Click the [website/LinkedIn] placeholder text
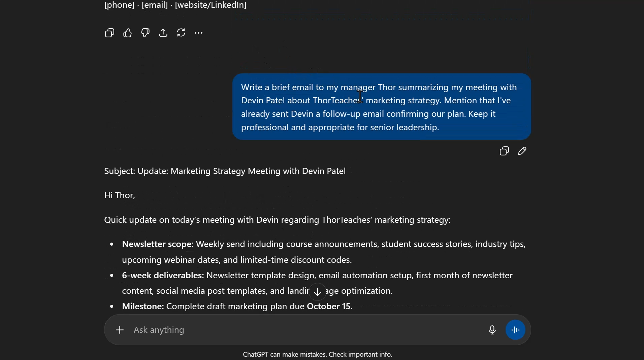644x360 pixels. tap(211, 5)
